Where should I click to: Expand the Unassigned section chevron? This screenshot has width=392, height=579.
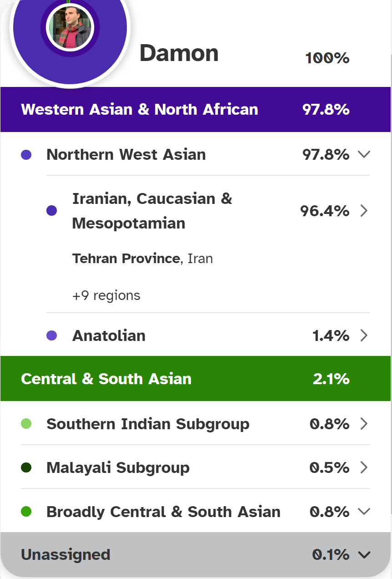(x=364, y=554)
